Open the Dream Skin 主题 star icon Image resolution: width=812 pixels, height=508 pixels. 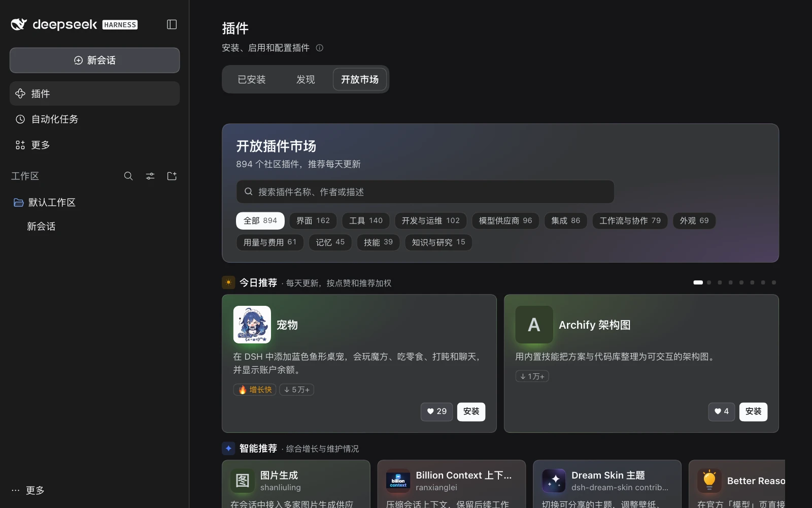pos(554,481)
